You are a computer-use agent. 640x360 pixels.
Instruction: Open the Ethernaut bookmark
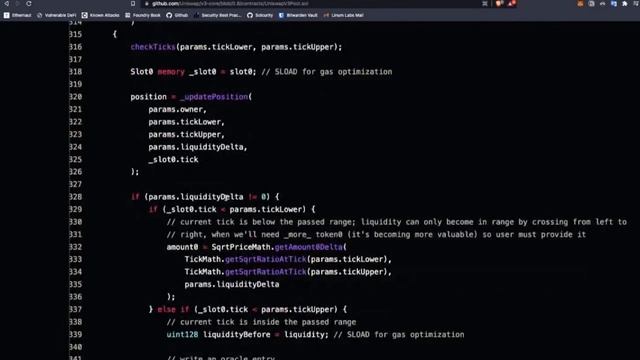[x=18, y=15]
